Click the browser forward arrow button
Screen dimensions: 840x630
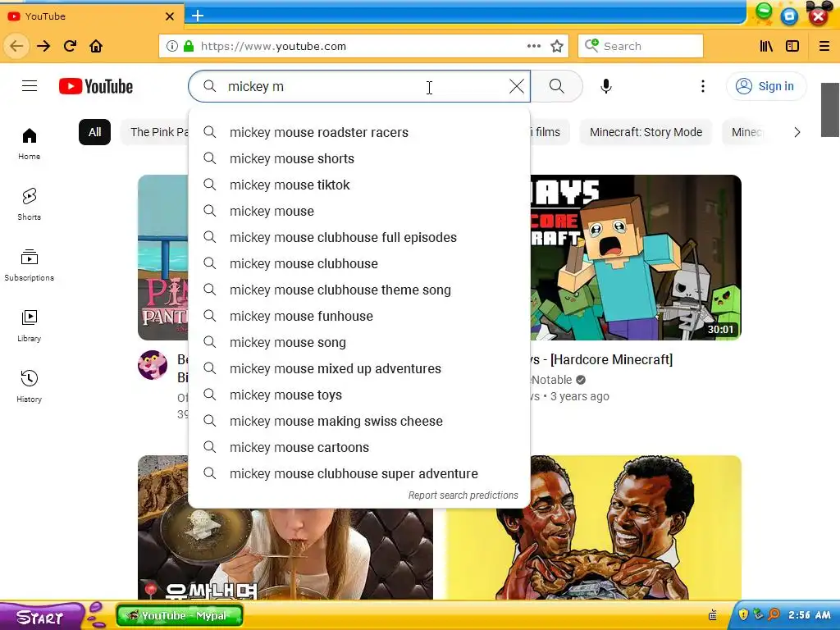tap(43, 46)
